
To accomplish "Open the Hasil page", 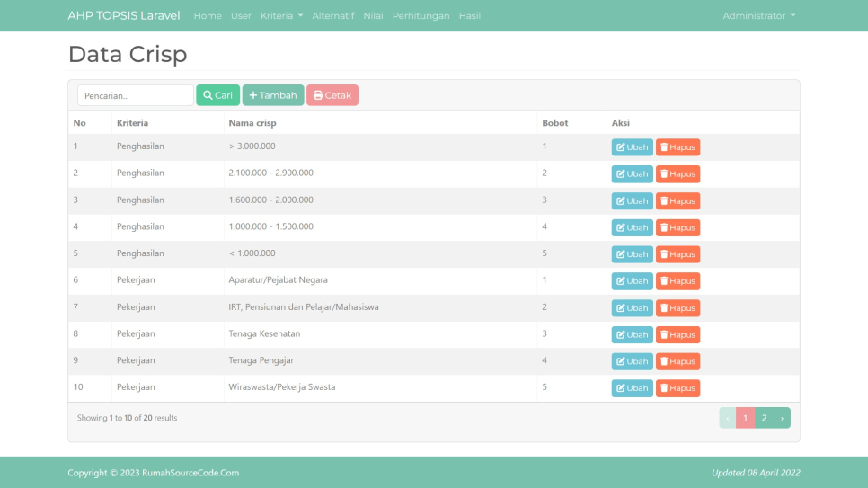I will 469,15.
